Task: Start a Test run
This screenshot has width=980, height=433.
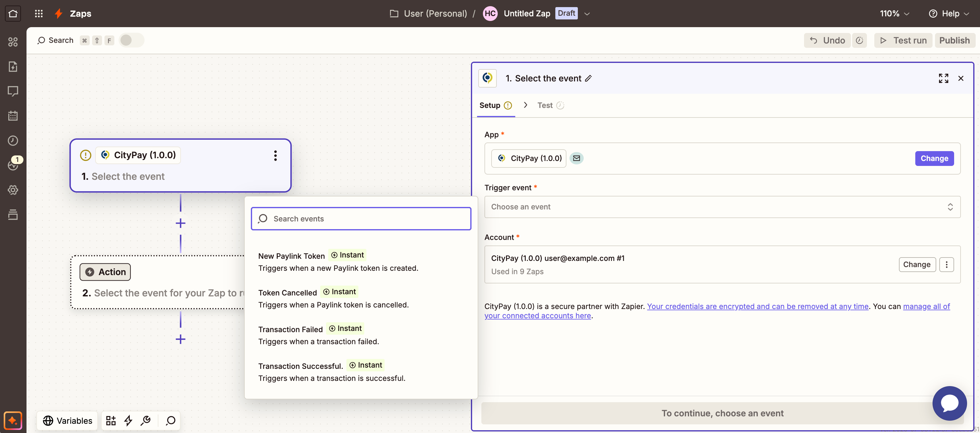Action: 903,40
